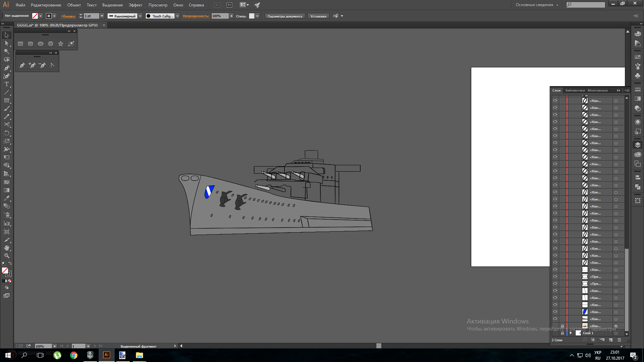The image size is (644, 362).
Task: Click the Параметры документа button
Action: click(285, 16)
